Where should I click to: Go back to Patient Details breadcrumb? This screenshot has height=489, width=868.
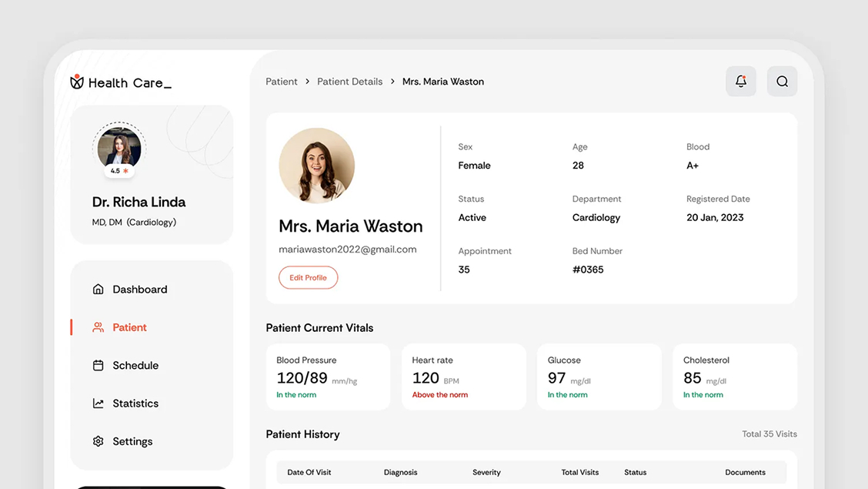(x=349, y=82)
